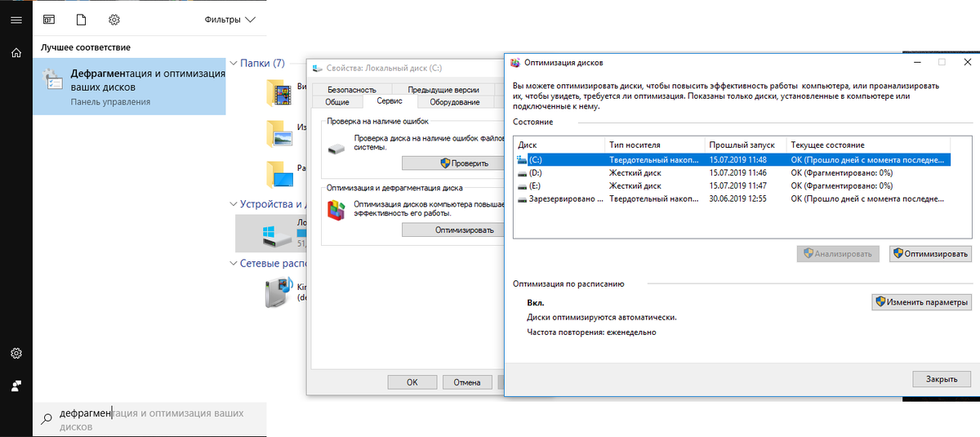The image size is (980, 437).
Task: Click the Закрыть button
Action: [x=942, y=379]
